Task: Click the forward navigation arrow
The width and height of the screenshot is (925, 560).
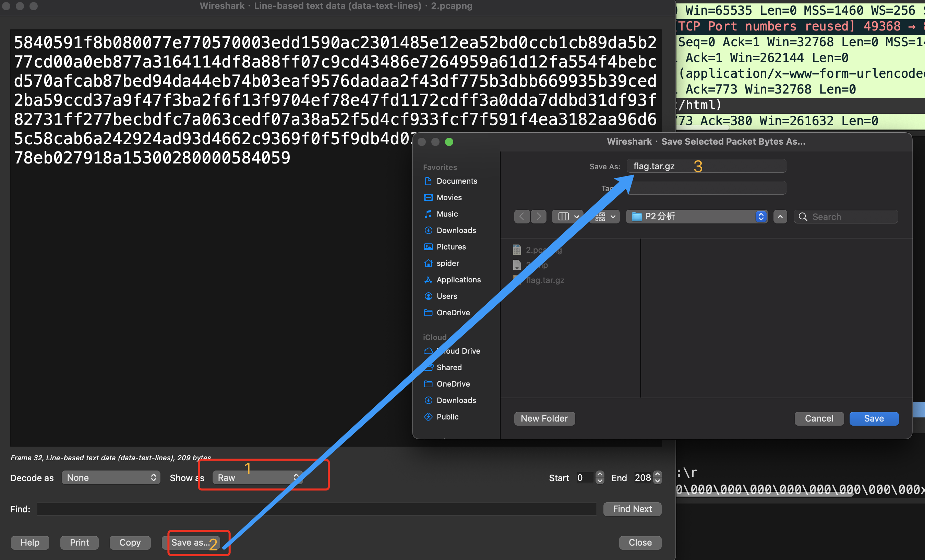Action: 539,217
